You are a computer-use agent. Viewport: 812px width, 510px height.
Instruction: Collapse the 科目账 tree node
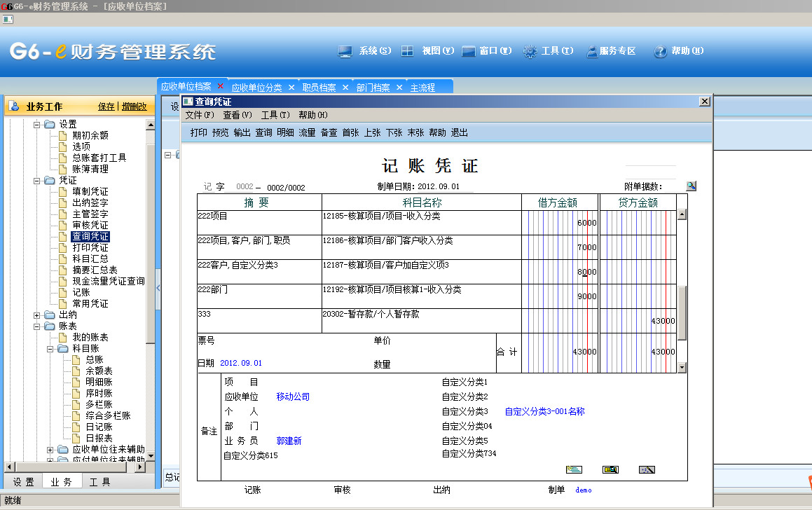click(50, 349)
